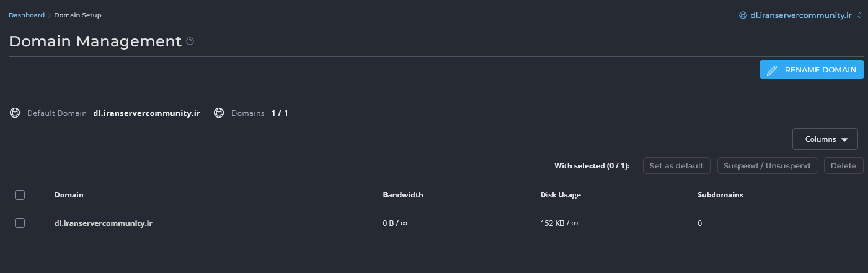
Task: Open the Columns dropdown
Action: (825, 139)
